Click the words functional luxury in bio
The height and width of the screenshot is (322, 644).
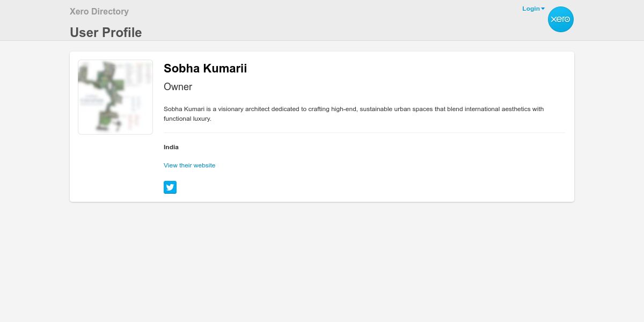[187, 119]
